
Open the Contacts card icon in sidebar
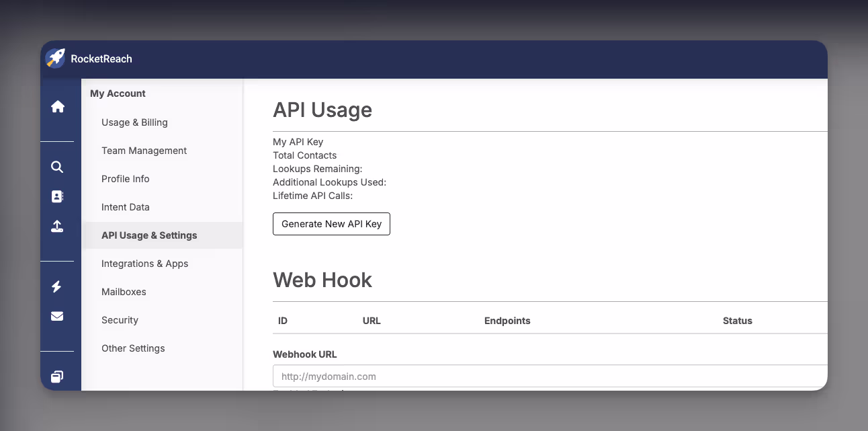[x=57, y=196]
